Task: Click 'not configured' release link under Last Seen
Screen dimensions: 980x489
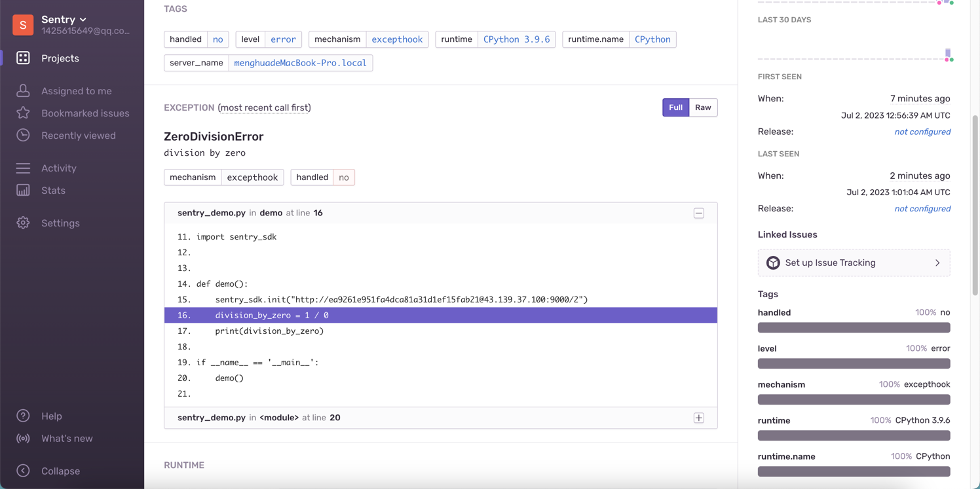Action: (x=922, y=209)
